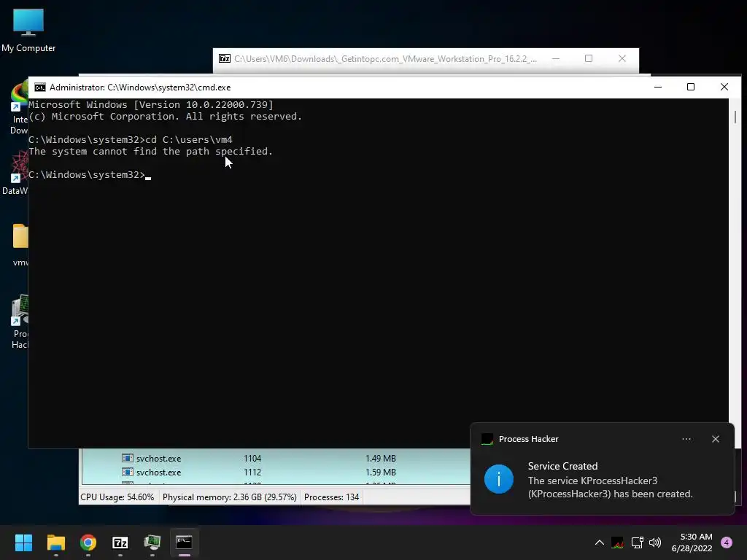Screen dimensions: 747x560
Task: Open the volume speaker tray icon
Action: pyautogui.click(x=655, y=542)
